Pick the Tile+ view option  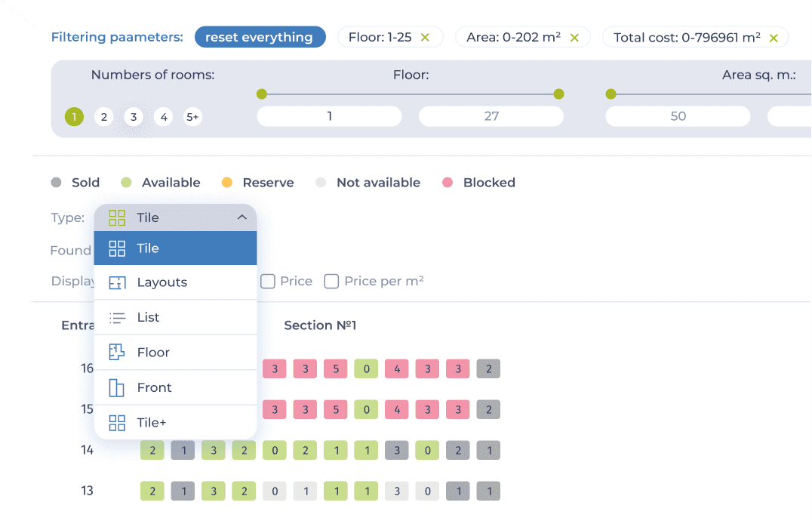coord(176,423)
